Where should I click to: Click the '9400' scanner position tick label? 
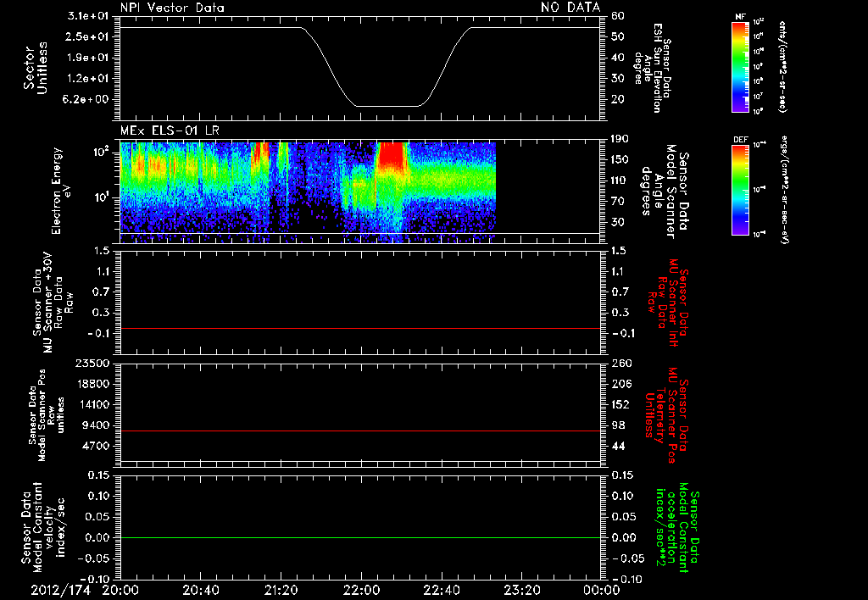[x=96, y=425]
